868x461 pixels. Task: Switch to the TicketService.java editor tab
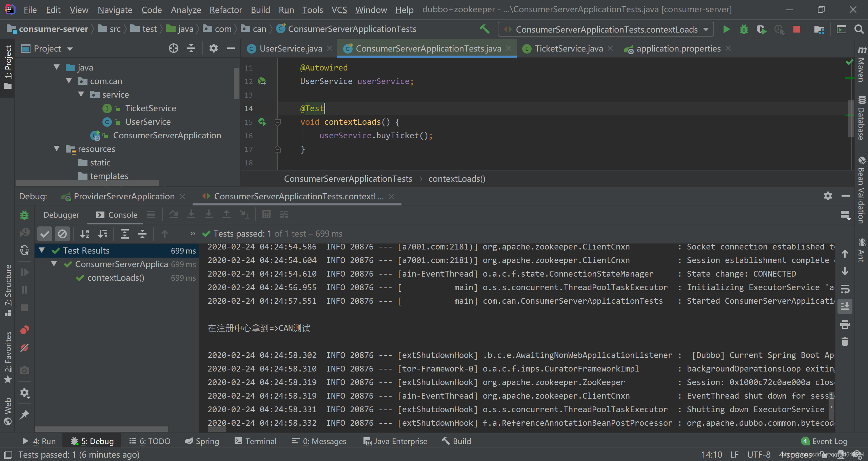568,48
